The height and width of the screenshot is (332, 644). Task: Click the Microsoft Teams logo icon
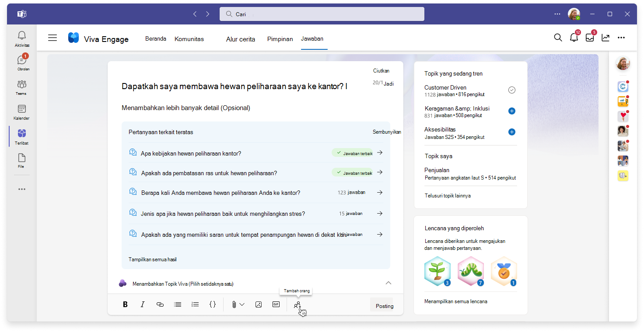tap(22, 14)
